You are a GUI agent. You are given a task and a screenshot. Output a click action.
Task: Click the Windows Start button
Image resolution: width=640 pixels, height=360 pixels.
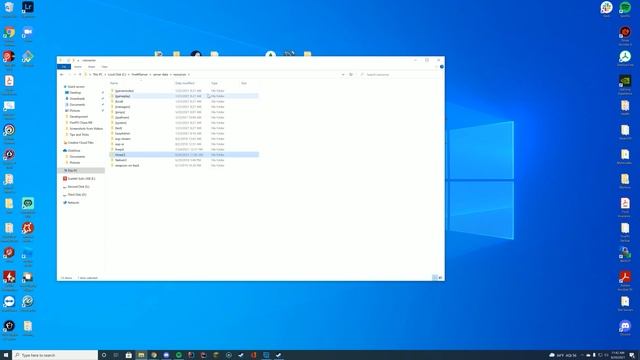tap(6, 355)
